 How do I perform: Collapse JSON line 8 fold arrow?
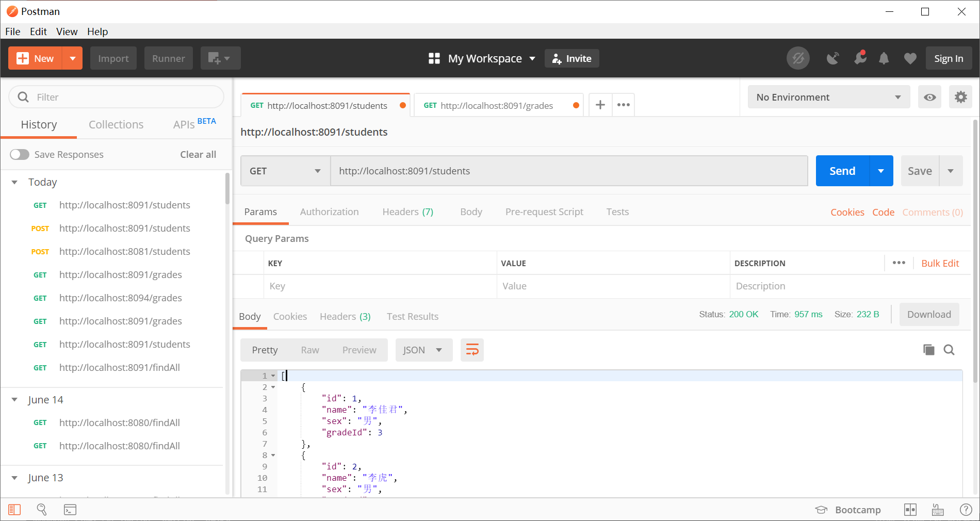[x=273, y=455]
